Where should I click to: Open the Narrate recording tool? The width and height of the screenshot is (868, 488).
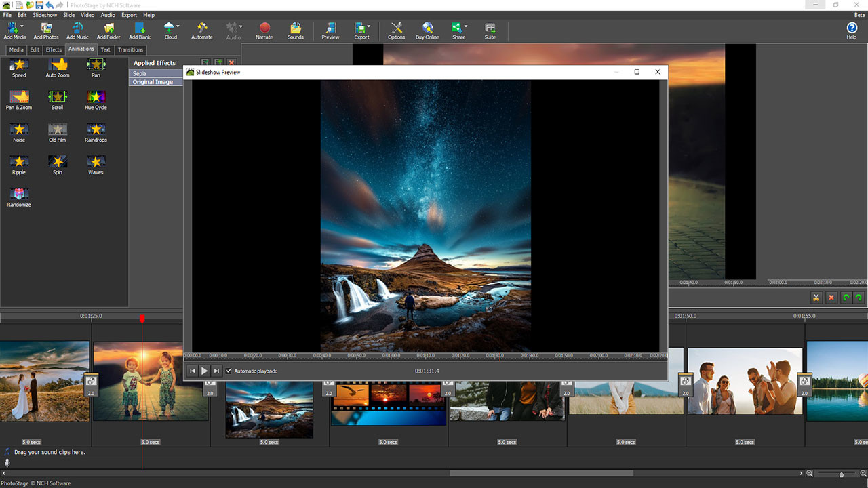click(264, 30)
